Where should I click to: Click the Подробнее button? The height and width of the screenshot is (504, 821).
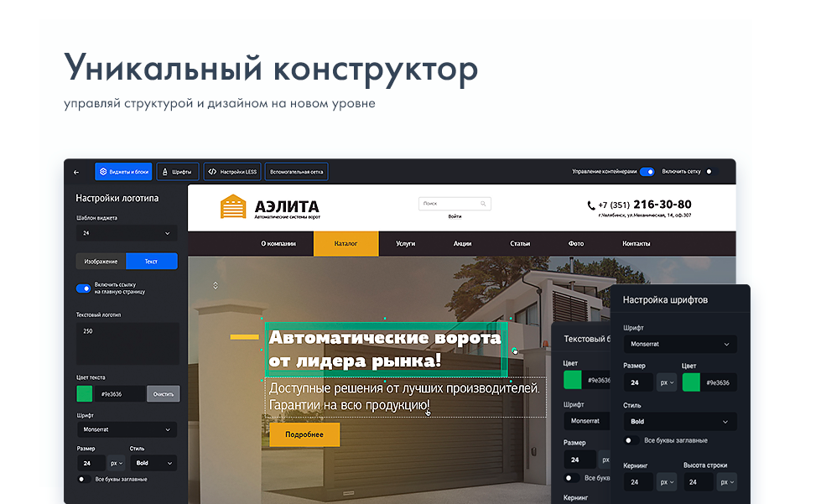[x=304, y=434]
